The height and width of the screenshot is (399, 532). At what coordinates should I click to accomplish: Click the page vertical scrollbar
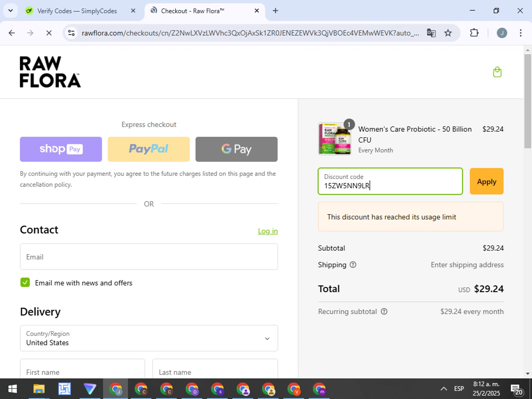click(x=528, y=101)
